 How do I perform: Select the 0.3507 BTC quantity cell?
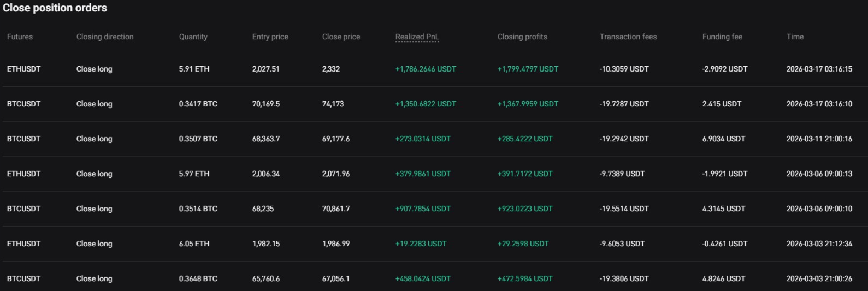click(198, 139)
